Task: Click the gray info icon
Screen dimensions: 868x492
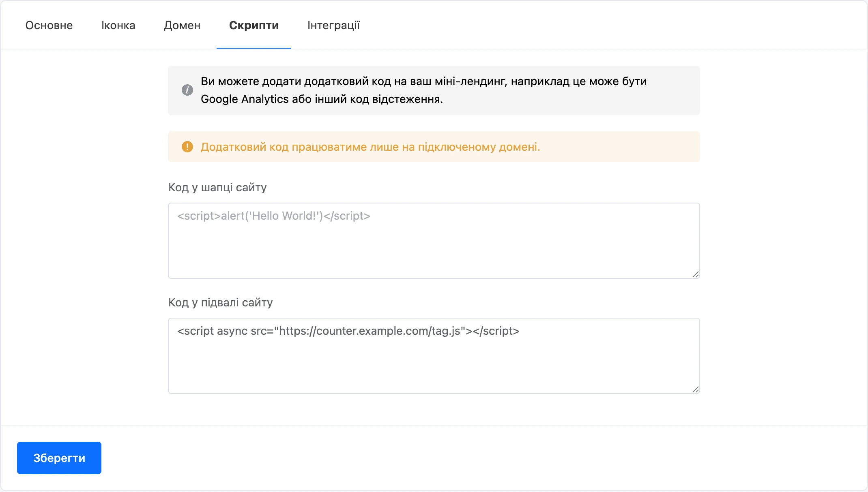Action: [187, 90]
